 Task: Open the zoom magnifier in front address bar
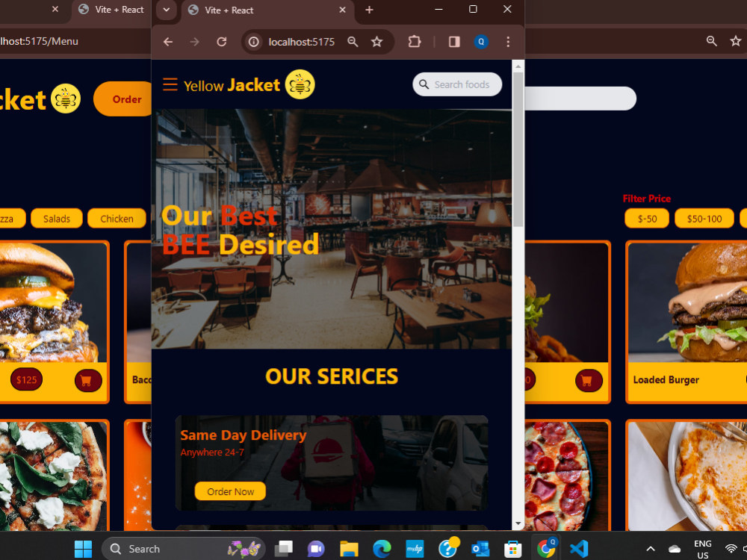(353, 42)
